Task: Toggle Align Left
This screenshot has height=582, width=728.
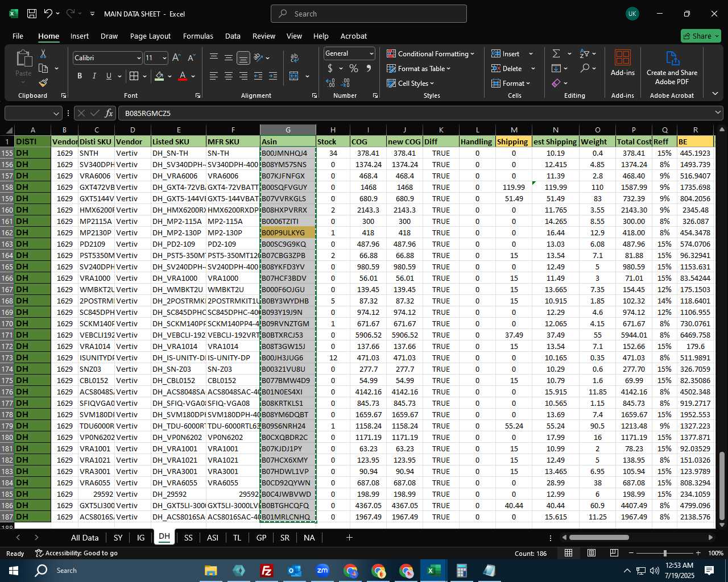Action: point(214,76)
